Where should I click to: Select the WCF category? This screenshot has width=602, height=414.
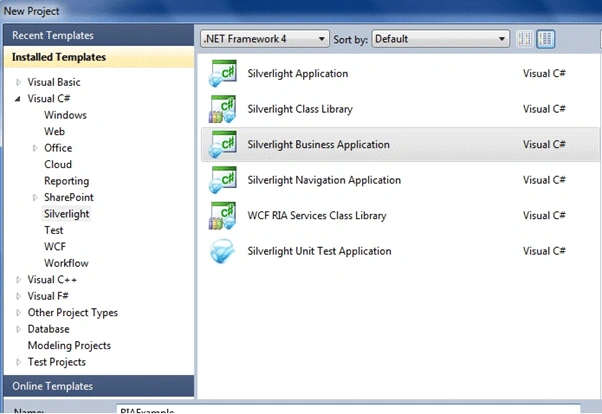pyautogui.click(x=55, y=247)
